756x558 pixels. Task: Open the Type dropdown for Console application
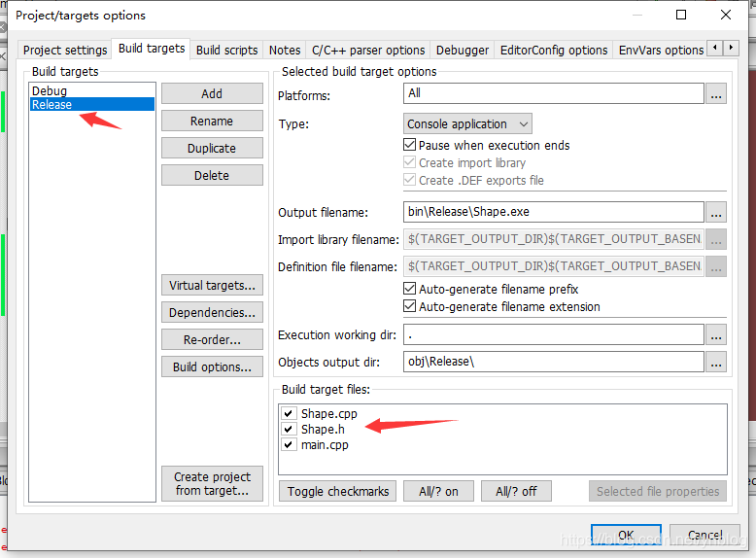click(x=467, y=124)
